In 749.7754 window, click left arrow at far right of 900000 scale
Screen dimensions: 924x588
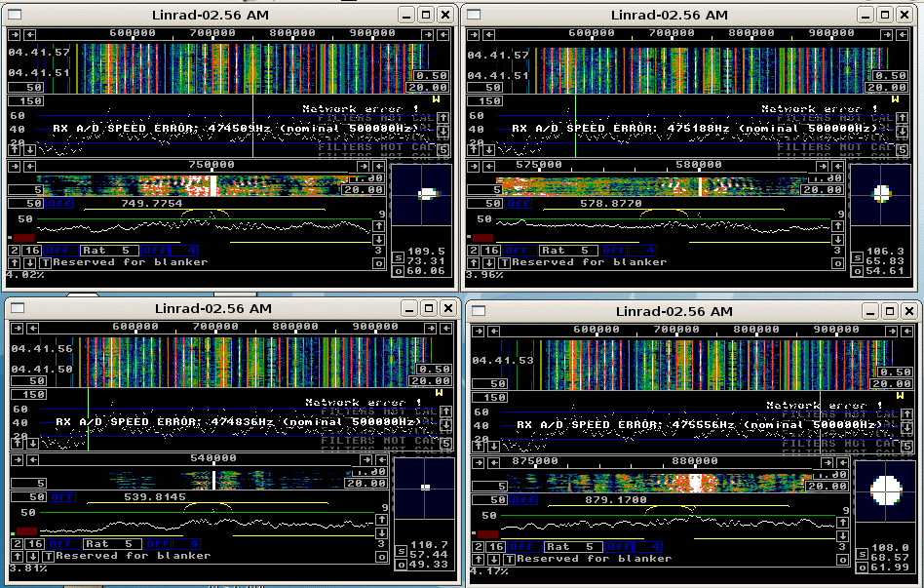pyautogui.click(x=444, y=35)
